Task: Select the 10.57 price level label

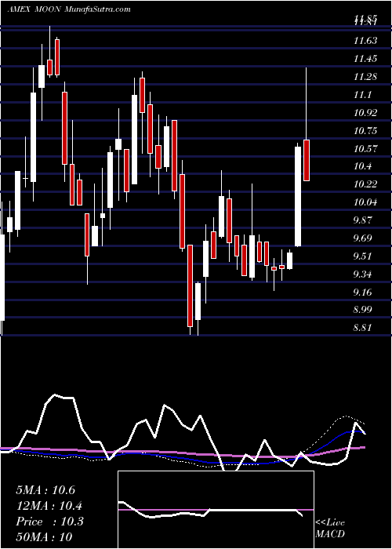Action: tap(365, 149)
